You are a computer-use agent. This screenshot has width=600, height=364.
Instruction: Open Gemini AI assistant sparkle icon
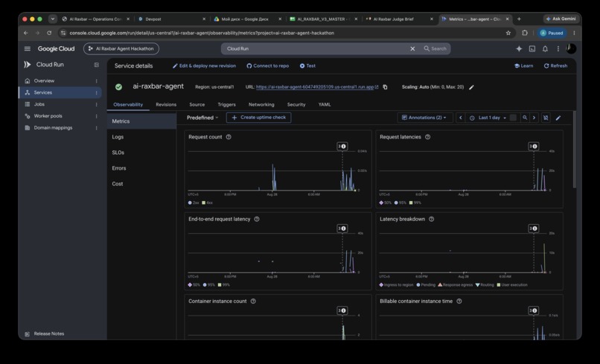[x=519, y=48]
